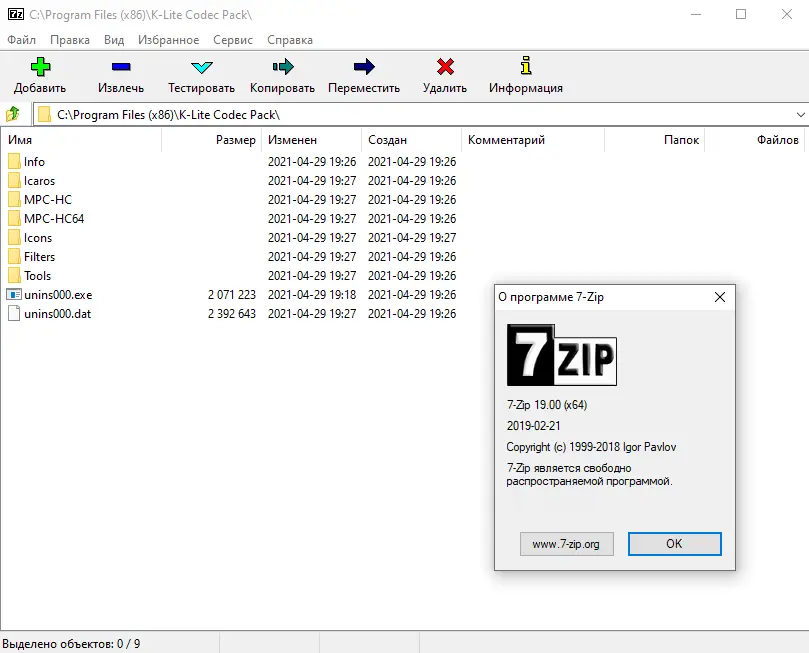Click the Icaros folder icon
The image size is (809, 653).
14,181
